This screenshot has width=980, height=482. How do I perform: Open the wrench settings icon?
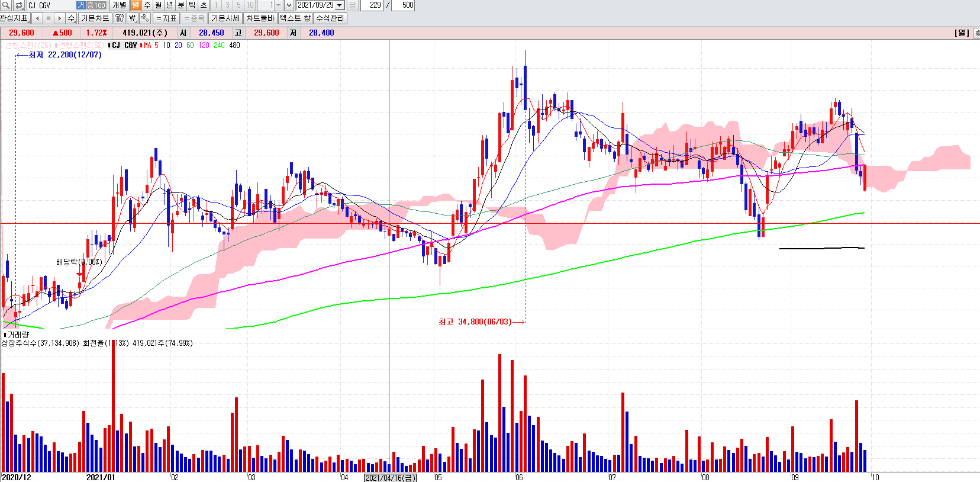coord(145,18)
